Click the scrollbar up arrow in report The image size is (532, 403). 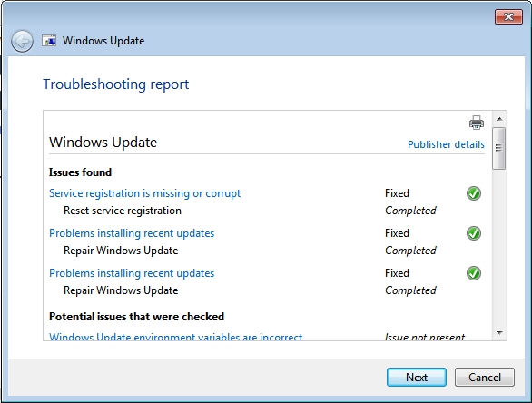tap(499, 119)
